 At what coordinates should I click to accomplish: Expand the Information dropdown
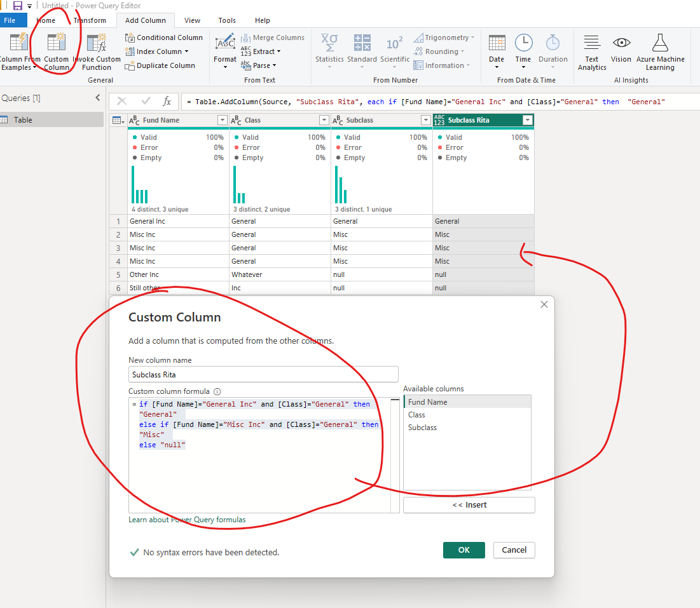point(468,65)
